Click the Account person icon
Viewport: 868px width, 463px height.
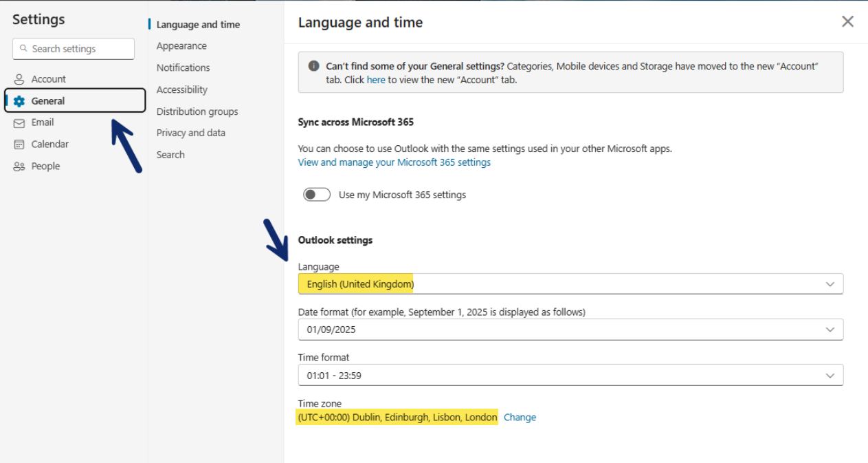pyautogui.click(x=19, y=79)
